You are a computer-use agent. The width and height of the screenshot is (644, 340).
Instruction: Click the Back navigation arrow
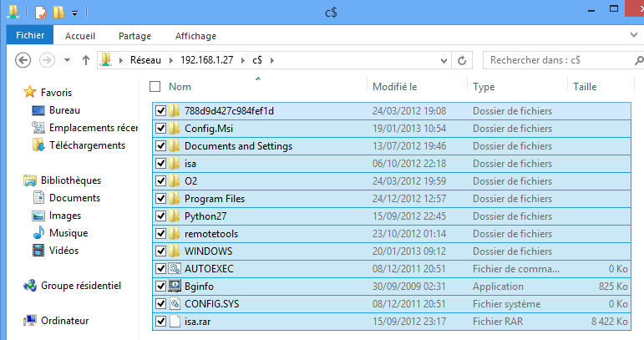[x=23, y=60]
